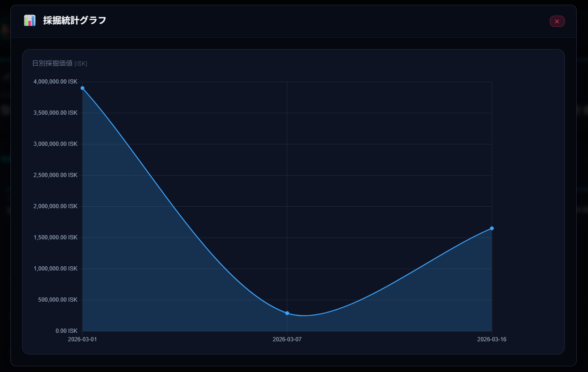Click the 採掘統計グラフ title text
This screenshot has width=588, height=372.
click(75, 21)
